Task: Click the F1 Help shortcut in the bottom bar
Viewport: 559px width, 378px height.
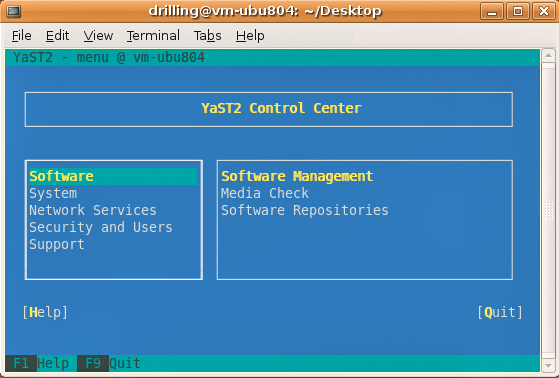Action: pyautogui.click(x=37, y=363)
